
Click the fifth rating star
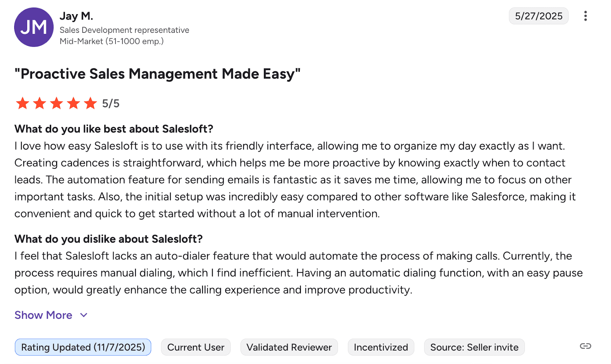91,103
